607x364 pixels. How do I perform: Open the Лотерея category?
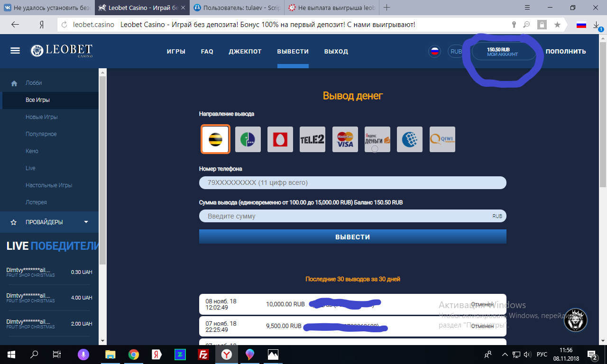(x=36, y=202)
